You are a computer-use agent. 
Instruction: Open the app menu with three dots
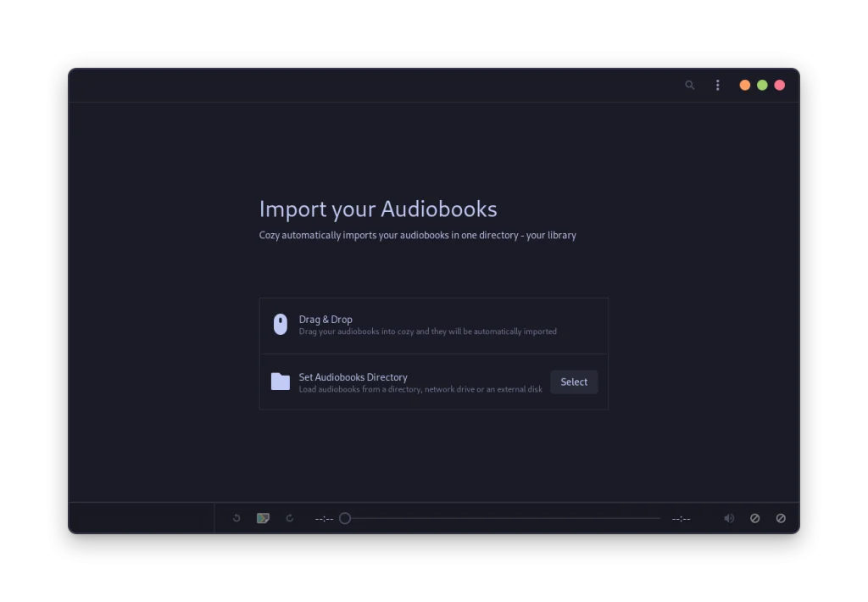(x=716, y=85)
